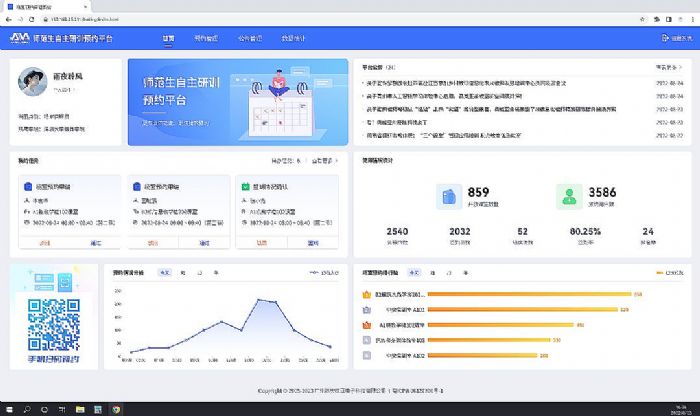The height and width of the screenshot is (416, 700).
Task: Click the icon on the first reservation card
Action: coord(26,185)
